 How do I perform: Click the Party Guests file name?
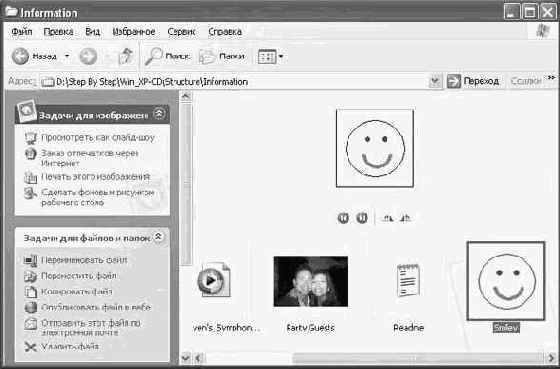point(310,328)
